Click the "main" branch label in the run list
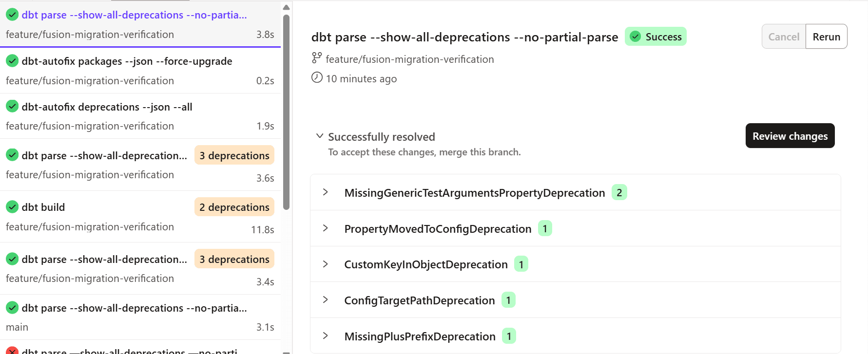The image size is (868, 354). tap(17, 327)
